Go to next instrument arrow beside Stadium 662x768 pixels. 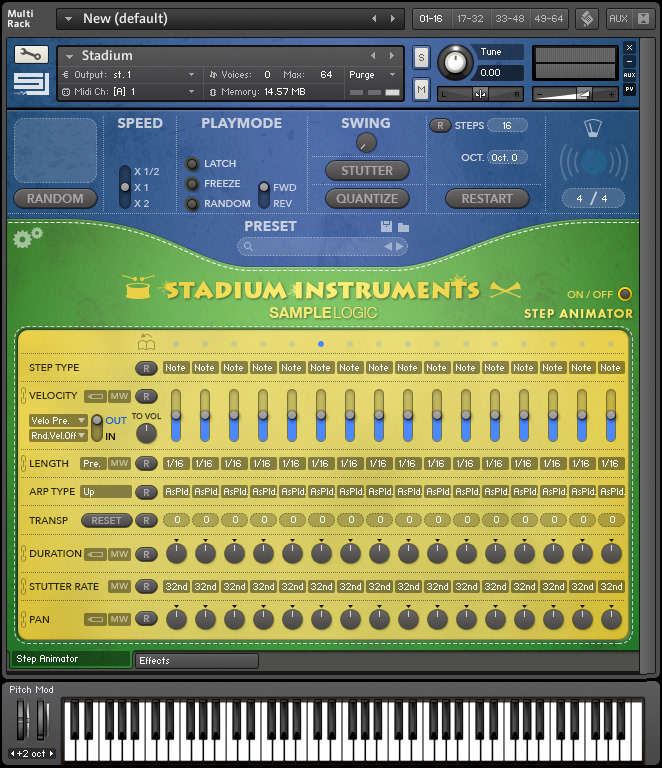pyautogui.click(x=392, y=56)
